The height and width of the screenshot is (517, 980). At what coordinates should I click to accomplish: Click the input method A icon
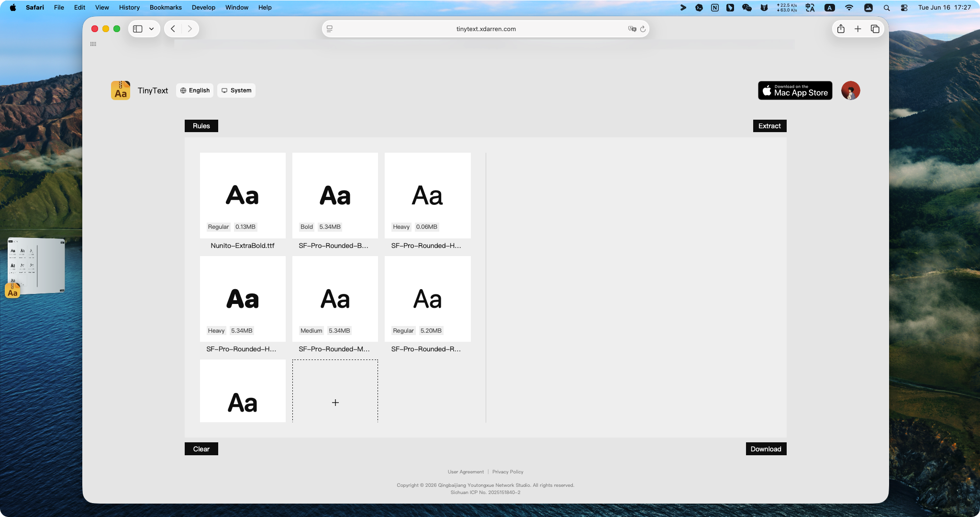830,7
